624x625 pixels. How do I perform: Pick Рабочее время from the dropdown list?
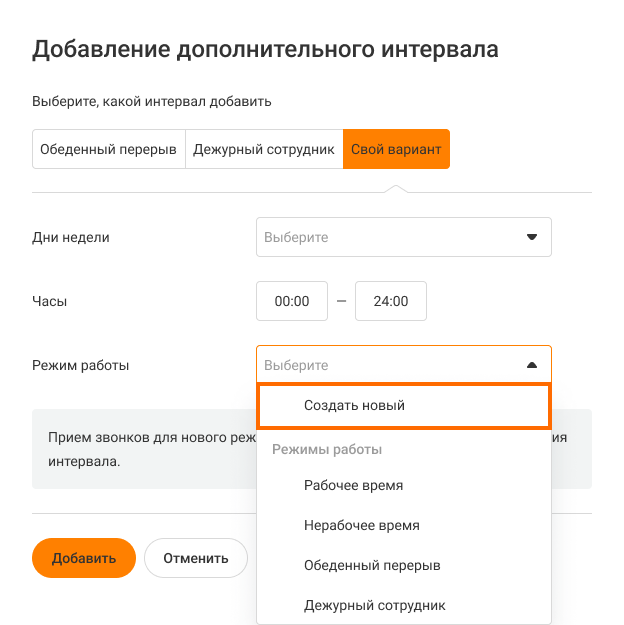pos(354,485)
